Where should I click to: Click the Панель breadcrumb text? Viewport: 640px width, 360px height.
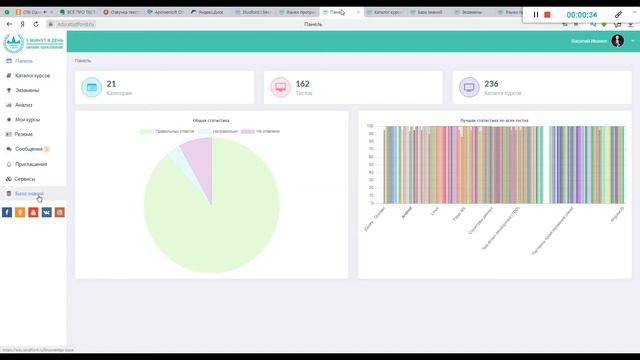click(x=83, y=60)
